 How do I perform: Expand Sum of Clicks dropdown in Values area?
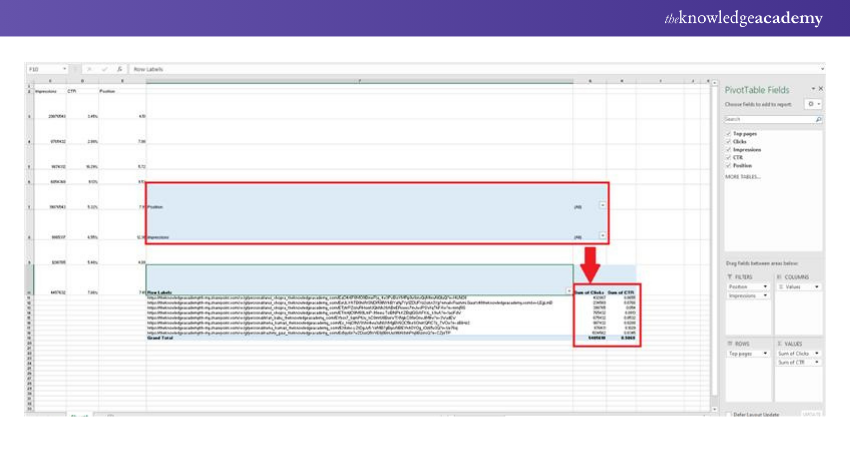818,354
